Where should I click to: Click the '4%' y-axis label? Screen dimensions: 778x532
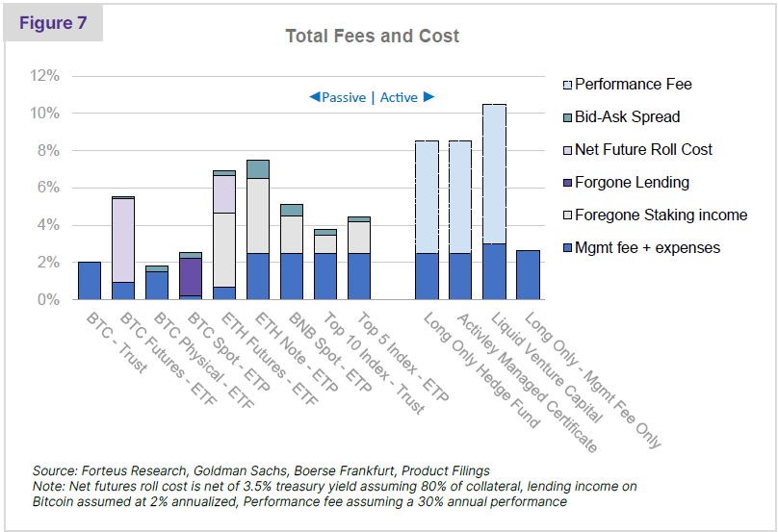48,225
